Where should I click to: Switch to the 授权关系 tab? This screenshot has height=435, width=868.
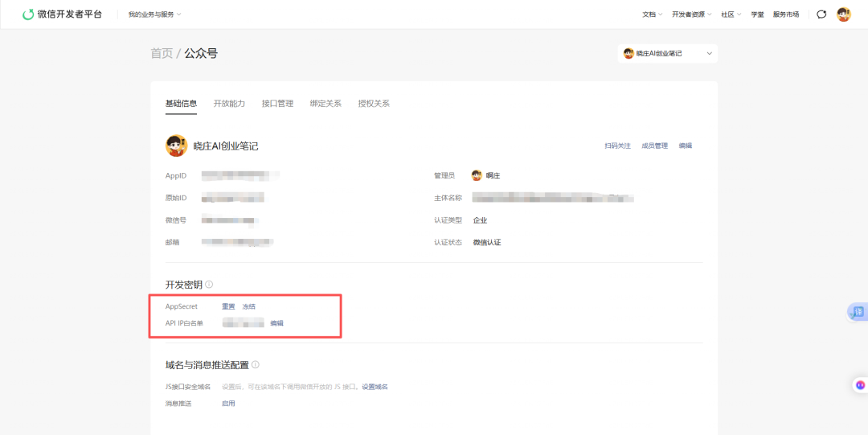click(374, 104)
